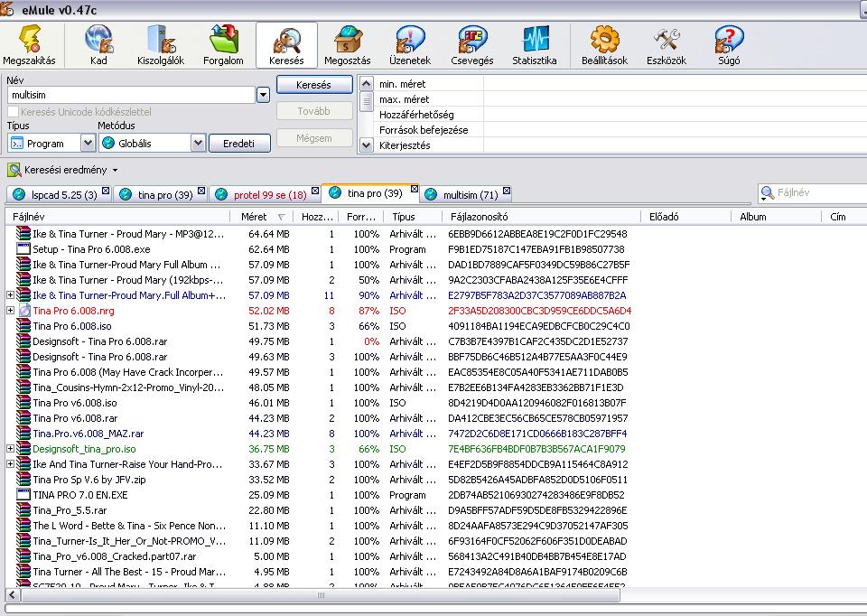Click filter list scroll down arrow
Screen dimensions: 867x616
point(366,145)
